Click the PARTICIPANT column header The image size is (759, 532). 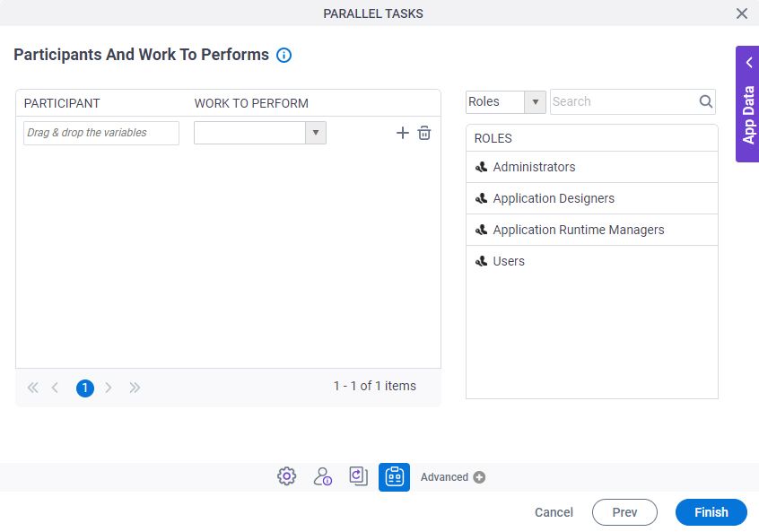(x=62, y=103)
